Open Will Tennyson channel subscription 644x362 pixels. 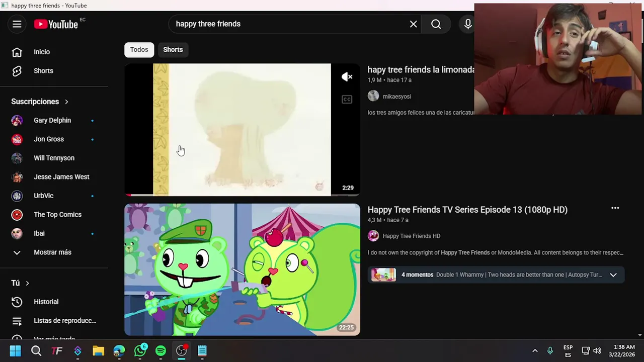click(x=54, y=158)
